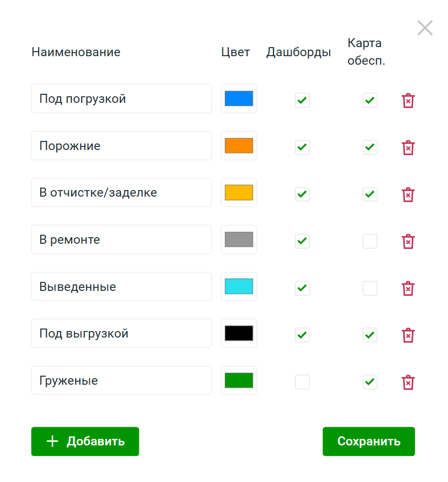The width and height of the screenshot is (448, 482).
Task: Remove the 'Под выгрузкой' row
Action: click(408, 335)
